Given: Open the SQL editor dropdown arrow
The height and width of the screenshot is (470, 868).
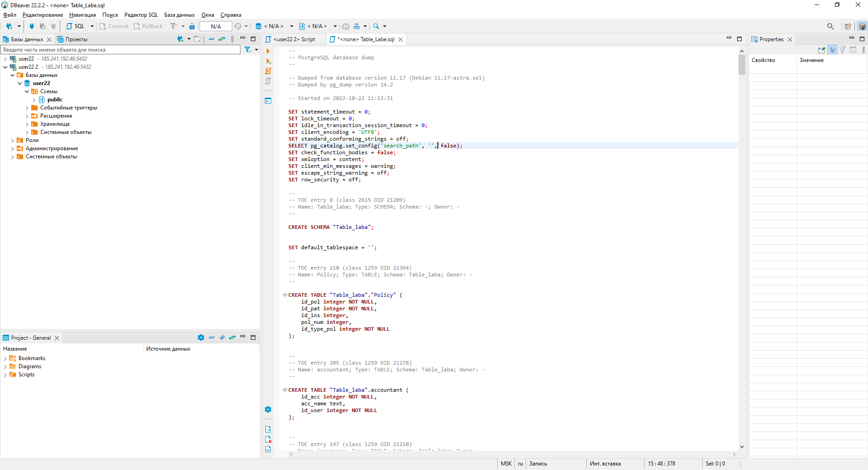Looking at the screenshot, I should click(x=91, y=26).
